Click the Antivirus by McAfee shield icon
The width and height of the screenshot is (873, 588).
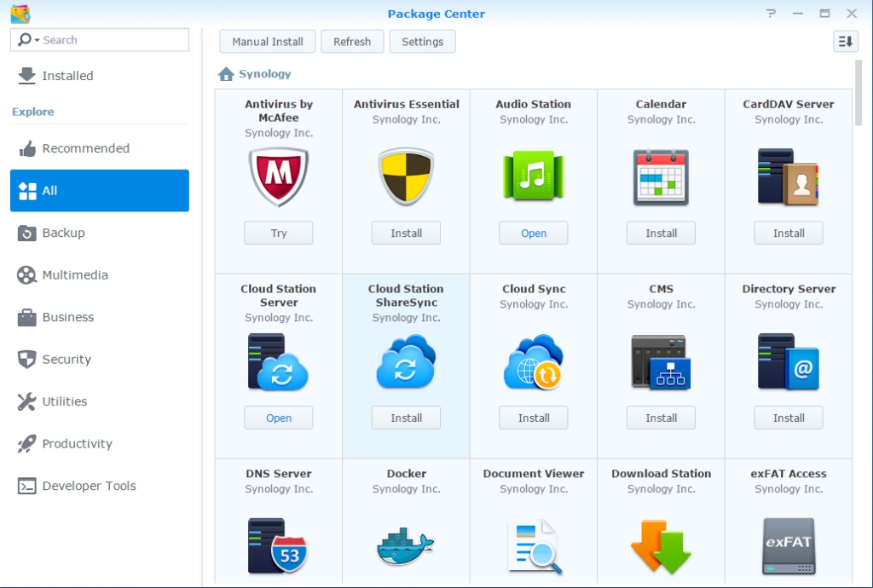278,177
